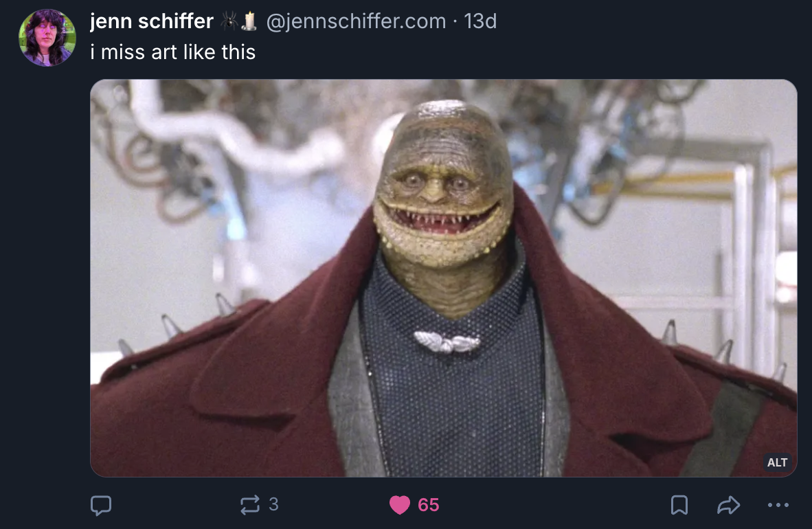Click the display name jenn schiffer
This screenshot has width=812, height=529.
[151, 21]
